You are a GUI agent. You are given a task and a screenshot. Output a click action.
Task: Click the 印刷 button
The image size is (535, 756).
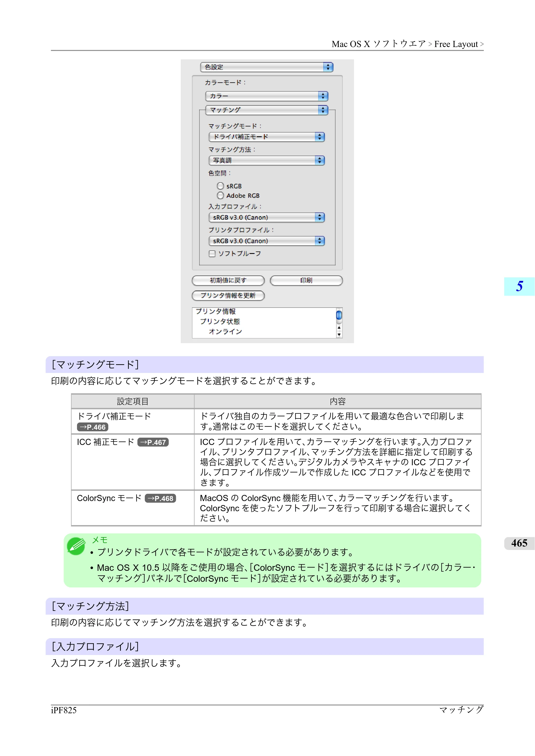click(306, 281)
